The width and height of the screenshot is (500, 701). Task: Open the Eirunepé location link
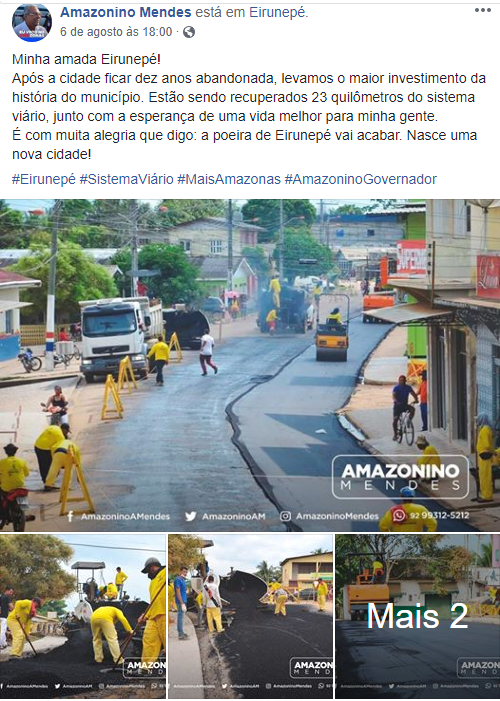pos(277,13)
